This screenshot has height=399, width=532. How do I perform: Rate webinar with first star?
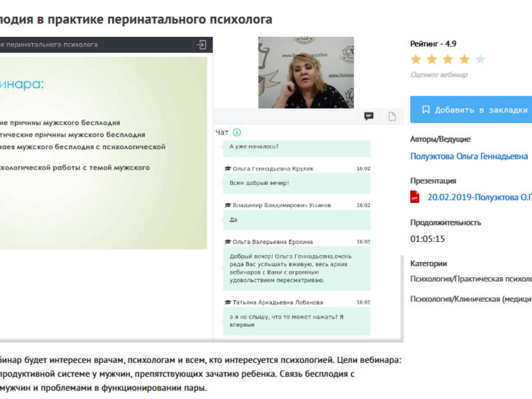point(416,59)
